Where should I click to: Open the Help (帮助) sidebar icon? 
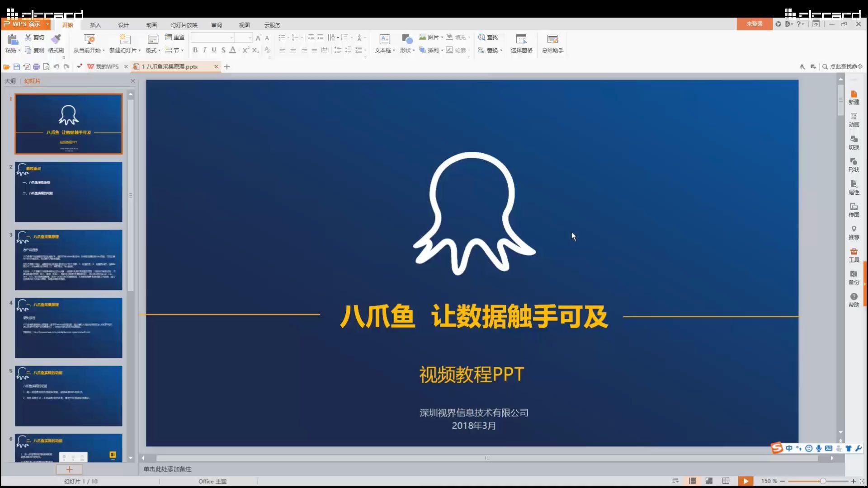coord(854,300)
